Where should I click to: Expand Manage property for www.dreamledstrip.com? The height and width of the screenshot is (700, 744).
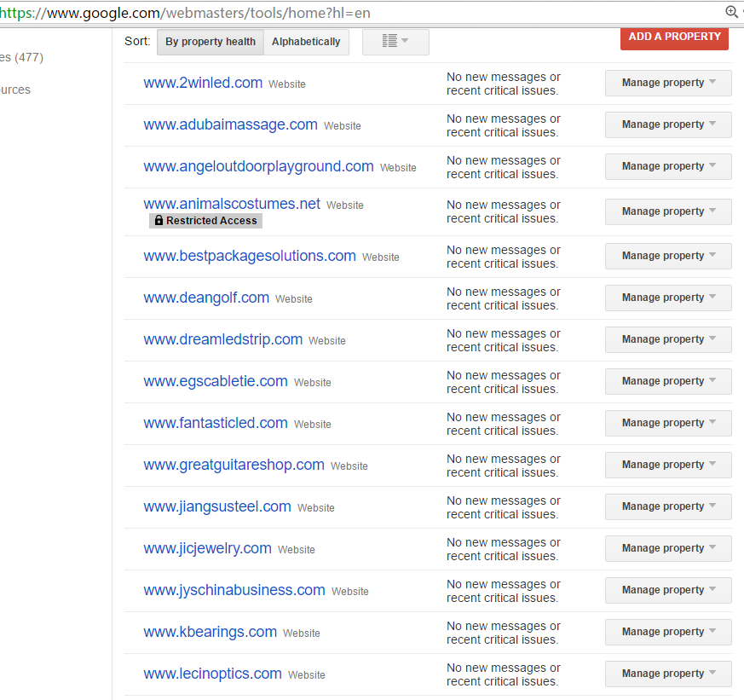tap(668, 340)
